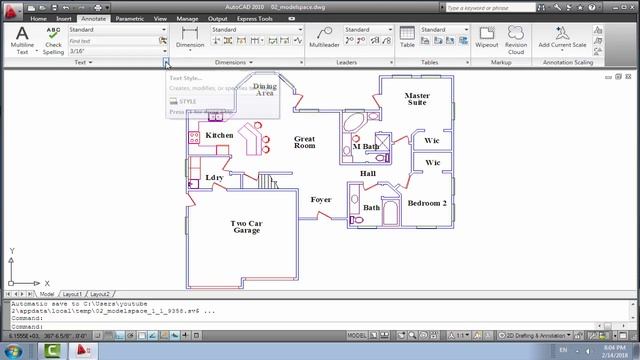Toggle Object Snap in the status bar
Screen dimensions: 640x360
(142, 336)
